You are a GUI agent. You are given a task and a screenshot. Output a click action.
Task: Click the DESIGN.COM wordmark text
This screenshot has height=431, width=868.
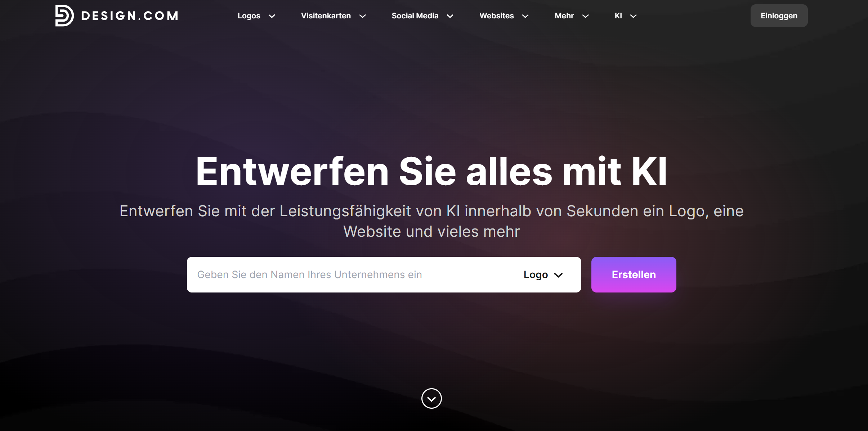(130, 16)
